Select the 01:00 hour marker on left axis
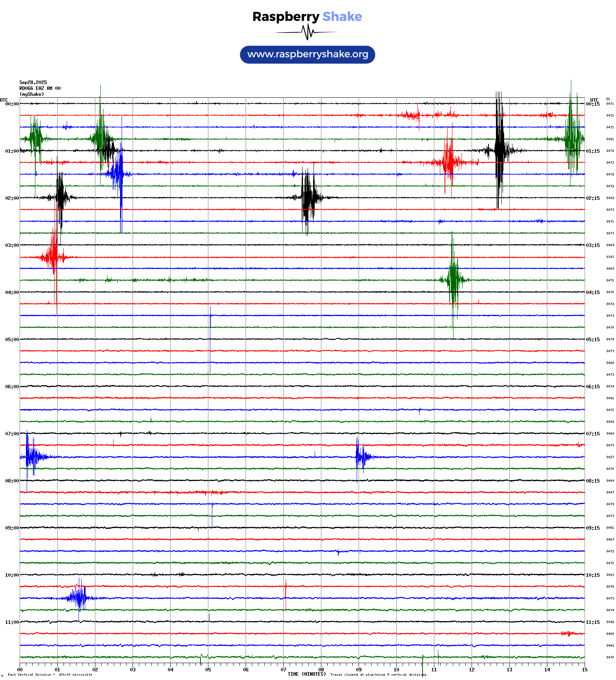616x680 pixels. click(12, 151)
